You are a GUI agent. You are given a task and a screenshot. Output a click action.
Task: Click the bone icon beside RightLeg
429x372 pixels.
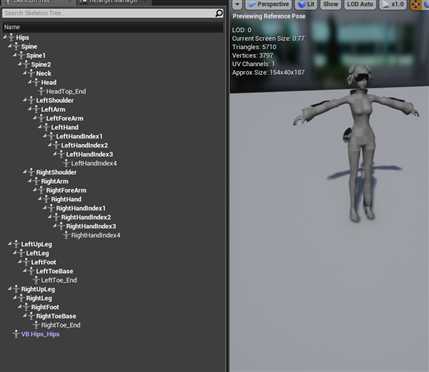(x=22, y=298)
